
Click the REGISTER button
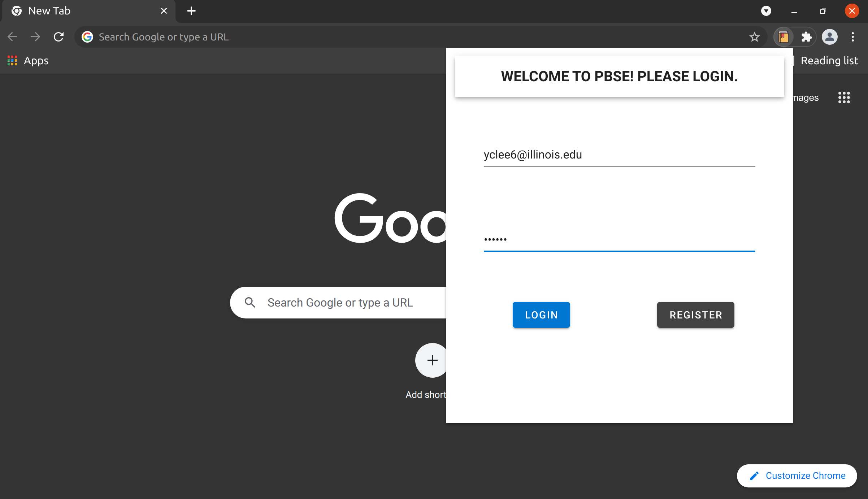pyautogui.click(x=696, y=315)
